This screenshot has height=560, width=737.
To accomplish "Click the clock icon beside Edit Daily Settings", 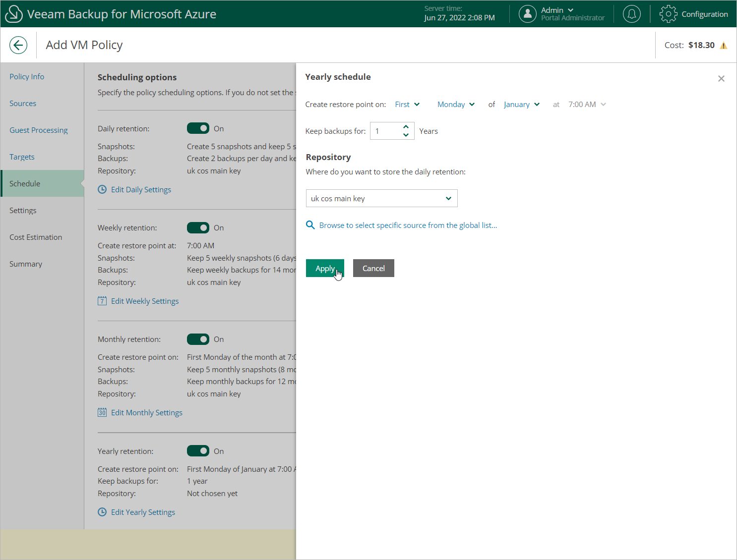I will click(x=102, y=189).
